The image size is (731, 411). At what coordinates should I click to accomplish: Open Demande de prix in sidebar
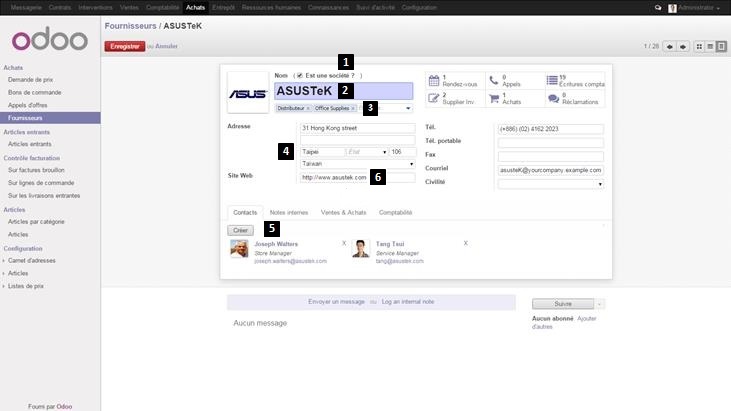[x=30, y=80]
